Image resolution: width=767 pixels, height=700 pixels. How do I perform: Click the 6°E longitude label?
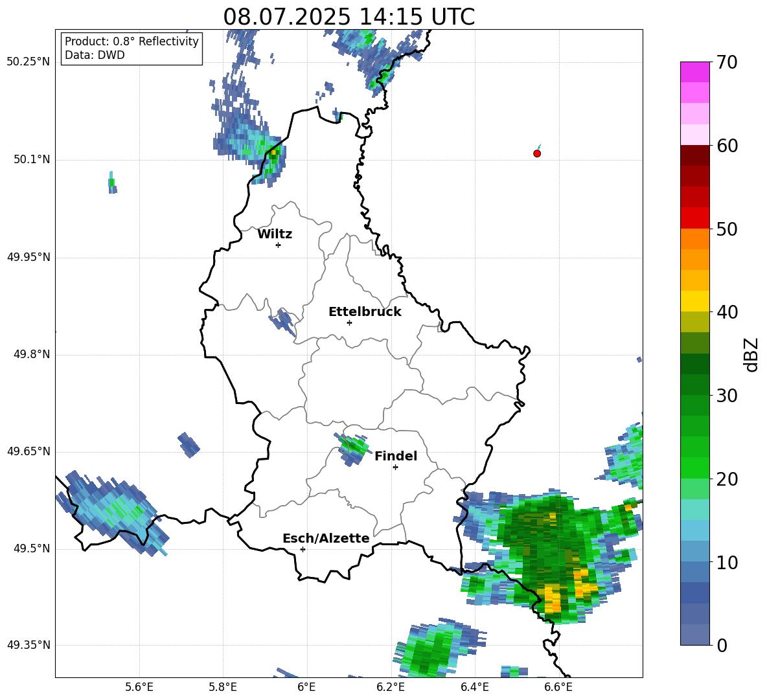tap(306, 687)
